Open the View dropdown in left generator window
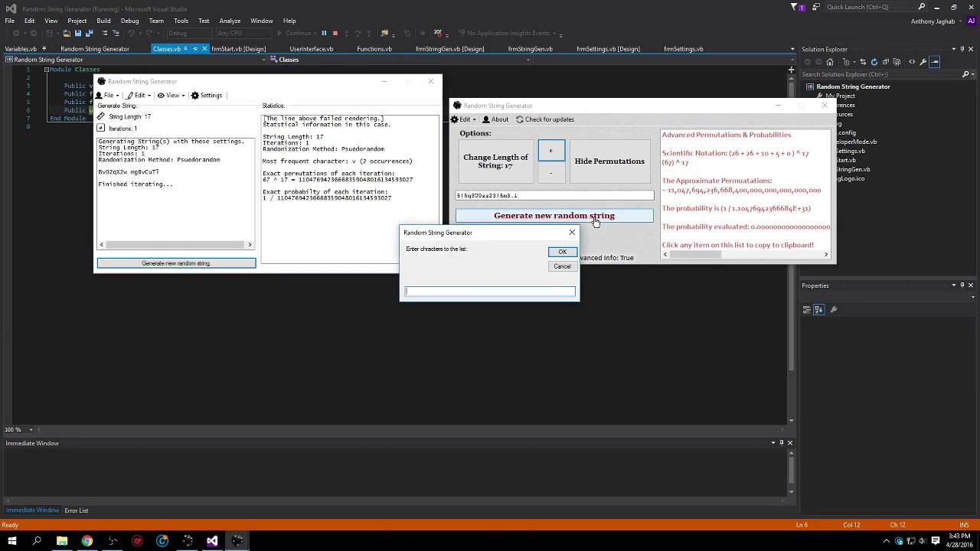Screen dimensions: 980x551 [x=172, y=96]
